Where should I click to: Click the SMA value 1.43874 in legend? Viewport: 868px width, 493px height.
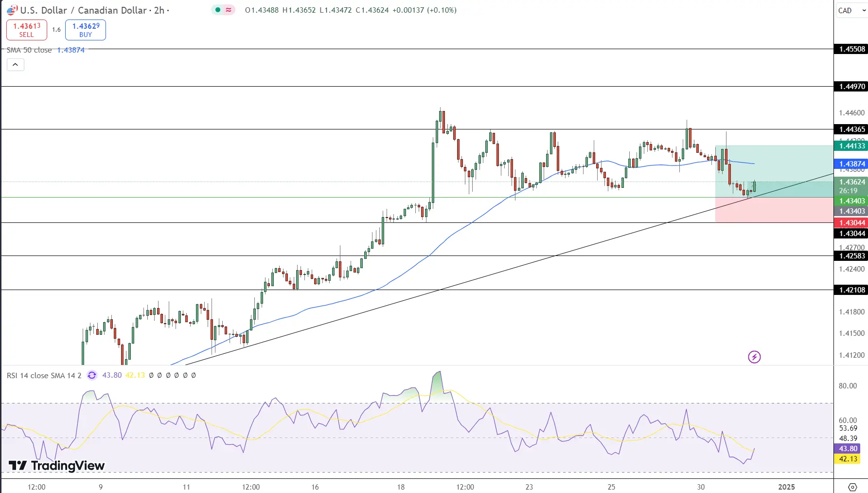tap(71, 50)
